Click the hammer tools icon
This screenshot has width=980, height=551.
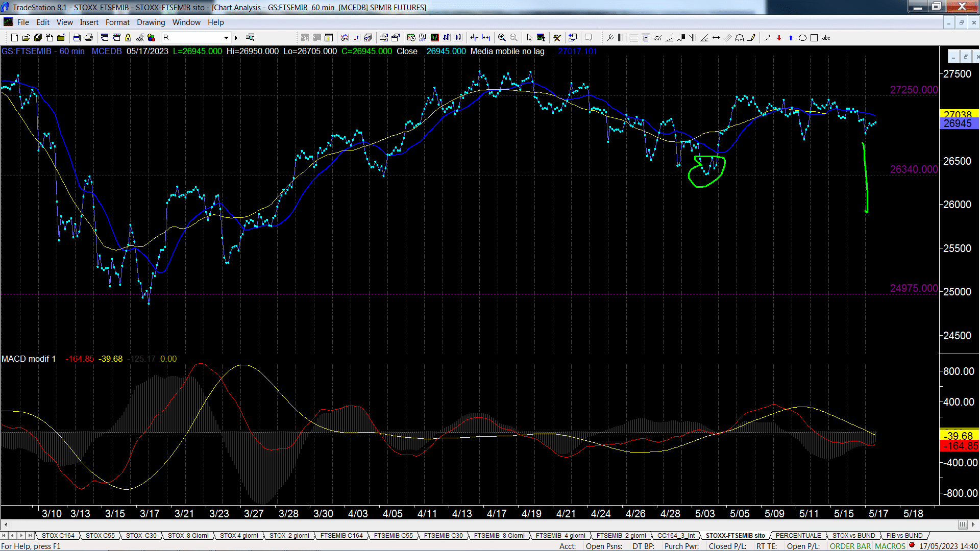tap(557, 37)
